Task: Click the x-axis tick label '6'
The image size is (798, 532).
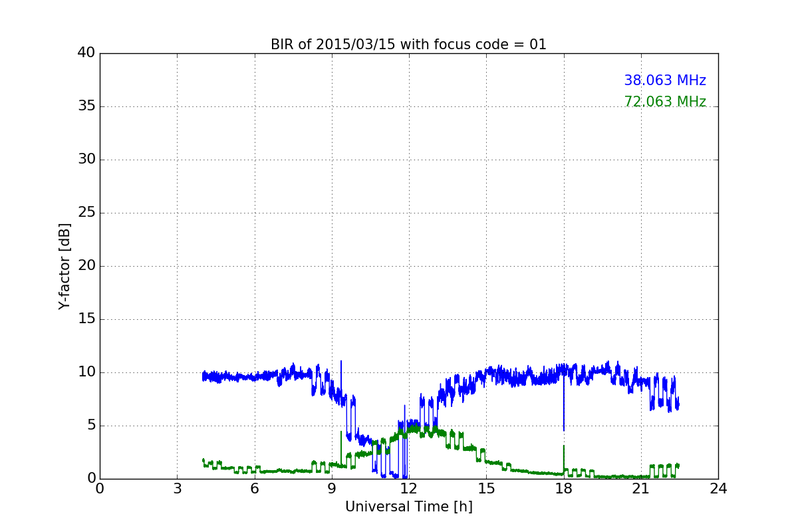Action: [x=255, y=489]
